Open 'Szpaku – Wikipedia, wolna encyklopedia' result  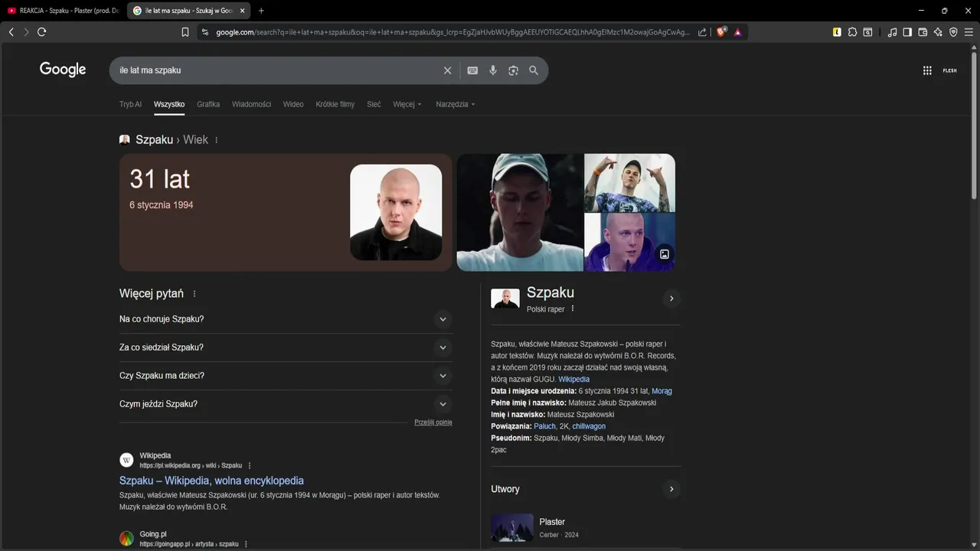[211, 481]
